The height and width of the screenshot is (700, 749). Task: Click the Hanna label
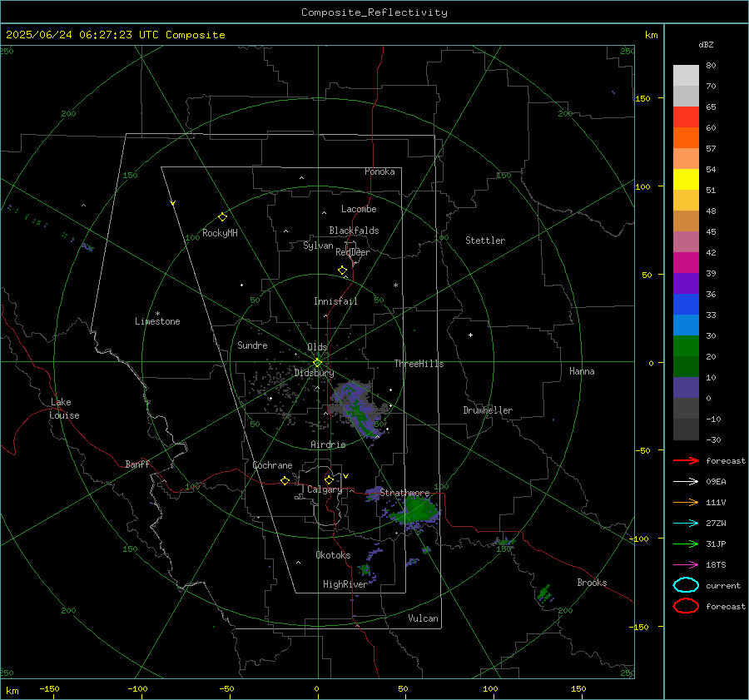tap(582, 371)
